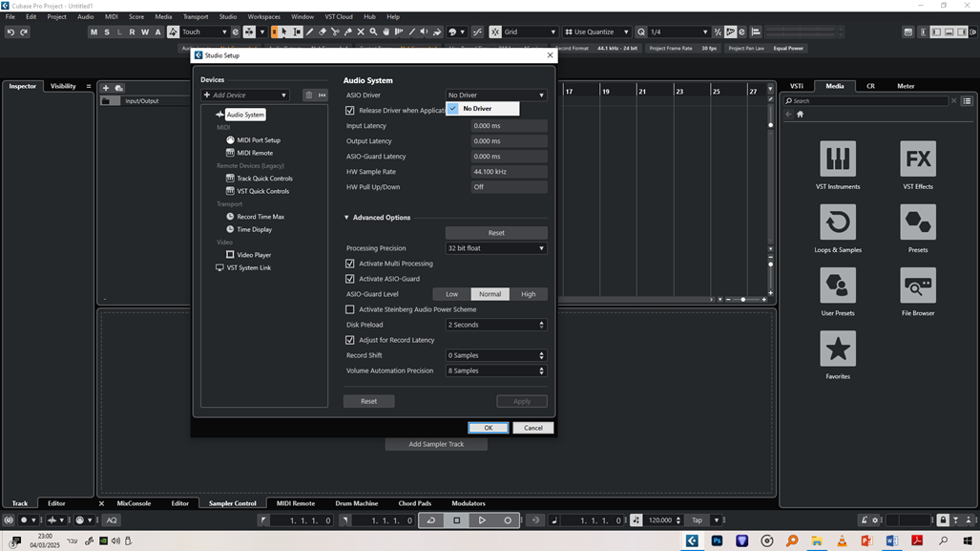The width and height of the screenshot is (980, 551).
Task: Click the Record transport button
Action: coord(508,520)
